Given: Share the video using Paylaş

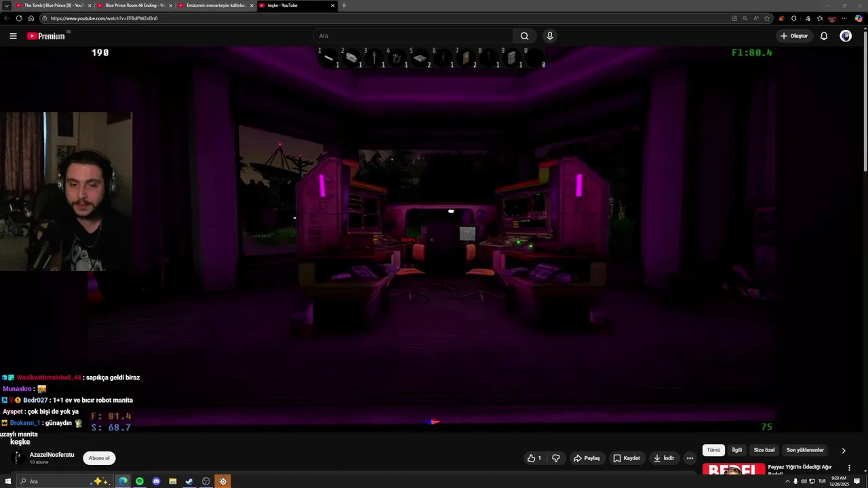Looking at the screenshot, I should point(587,458).
